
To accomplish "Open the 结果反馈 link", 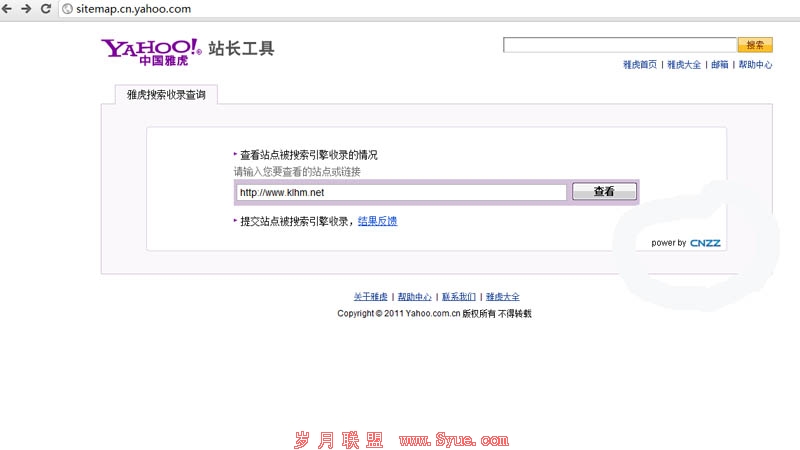I will click(378, 221).
